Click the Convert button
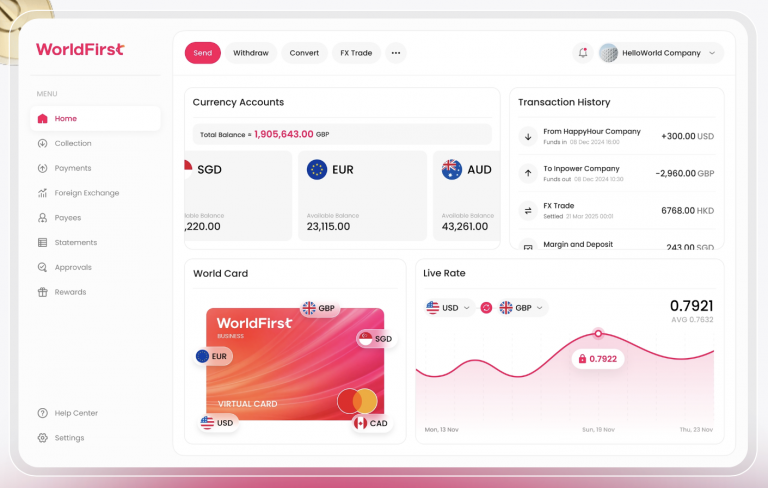 click(304, 53)
